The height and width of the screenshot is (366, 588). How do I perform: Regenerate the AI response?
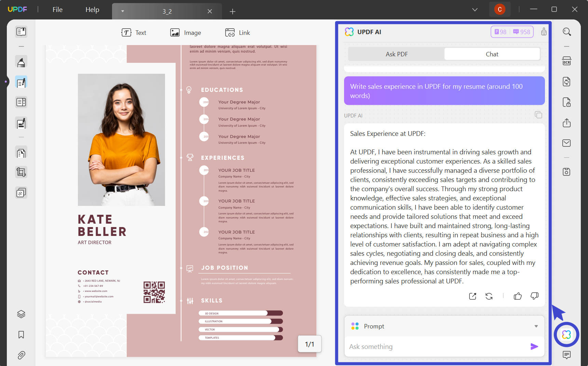[489, 296]
